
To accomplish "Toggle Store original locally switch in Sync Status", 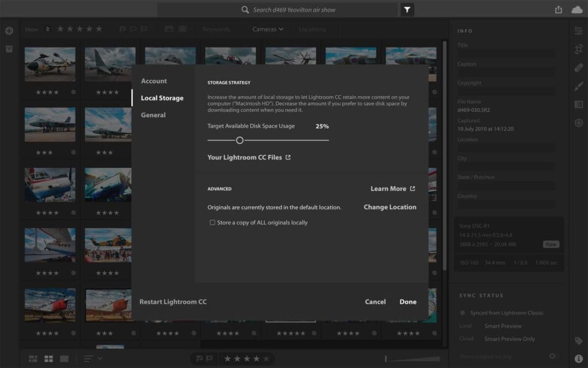I will pyautogui.click(x=555, y=356).
